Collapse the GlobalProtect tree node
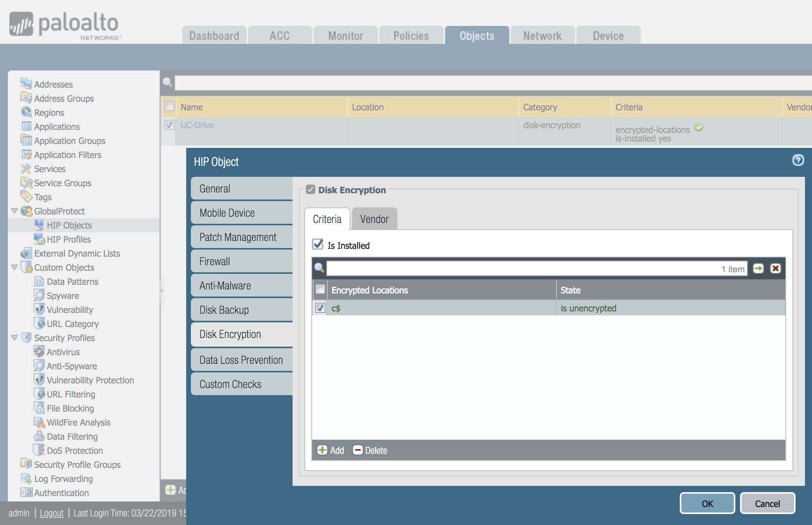 14,211
